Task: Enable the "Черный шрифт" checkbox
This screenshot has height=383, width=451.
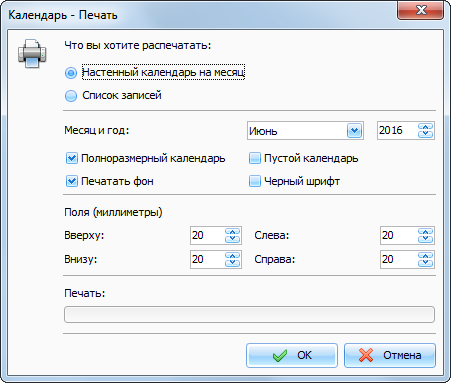Action: [255, 181]
